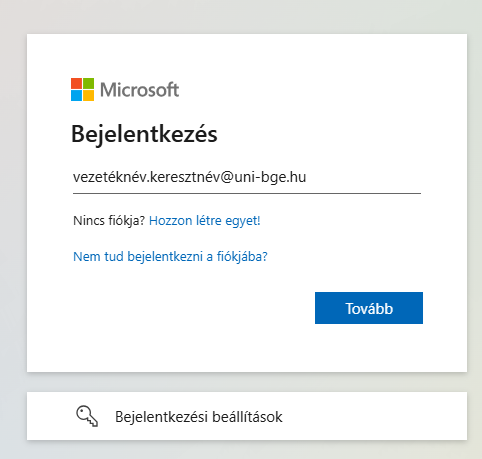Open Bejelentkezési beállítások sign-in options
The width and height of the screenshot is (482, 459).
tap(247, 416)
